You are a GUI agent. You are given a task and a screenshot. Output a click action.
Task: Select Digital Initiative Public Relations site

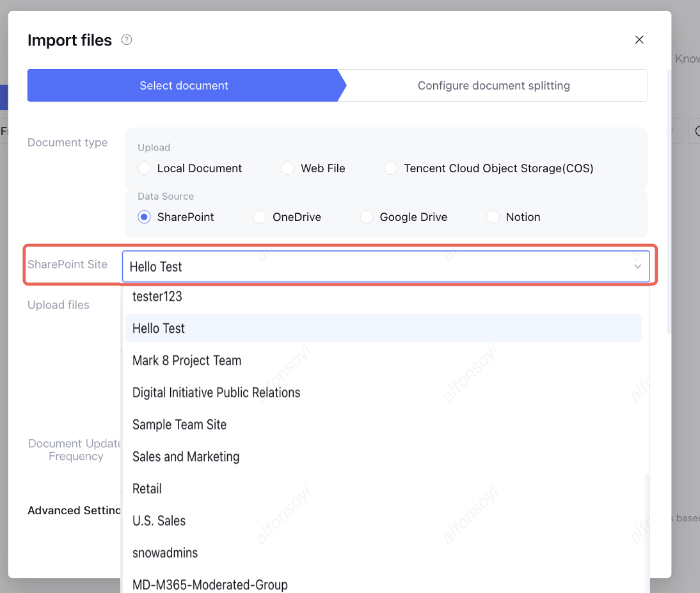(216, 393)
